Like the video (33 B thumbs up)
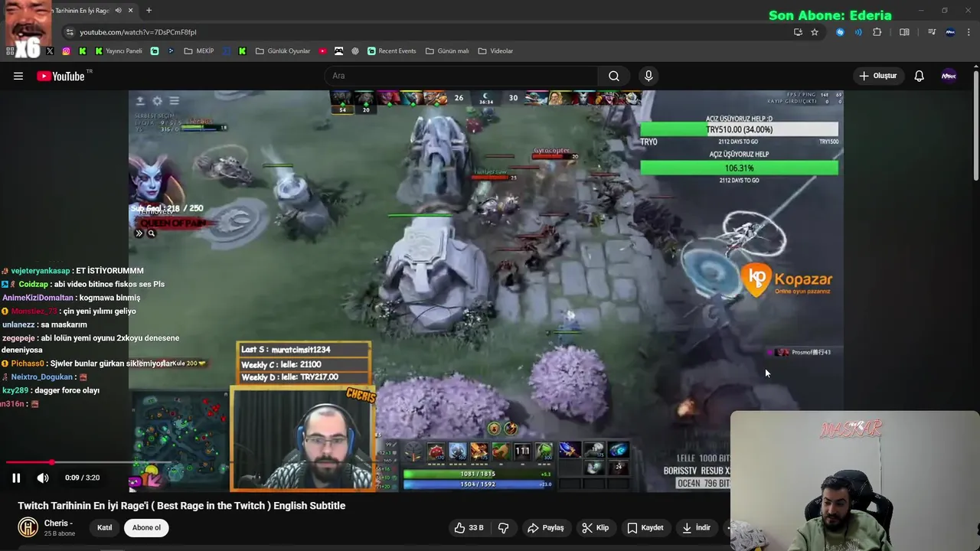Viewport: 980px width, 551px height. click(x=469, y=527)
